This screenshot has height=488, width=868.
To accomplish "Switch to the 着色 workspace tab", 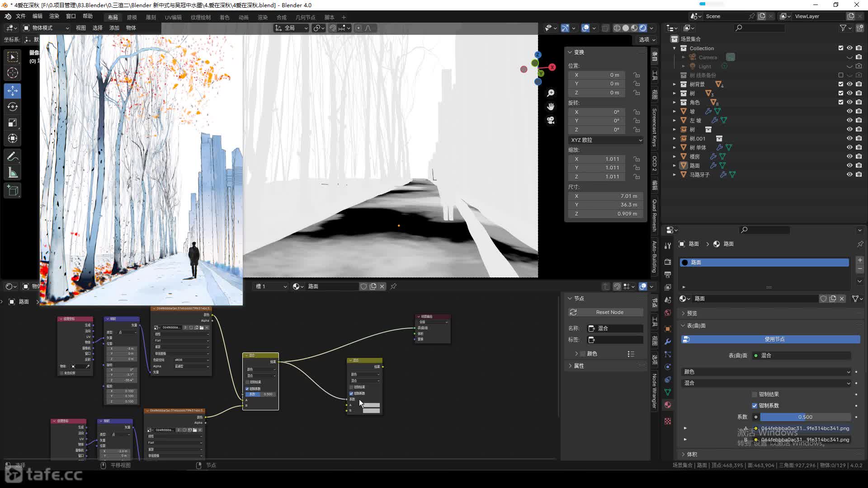I will [x=225, y=17].
